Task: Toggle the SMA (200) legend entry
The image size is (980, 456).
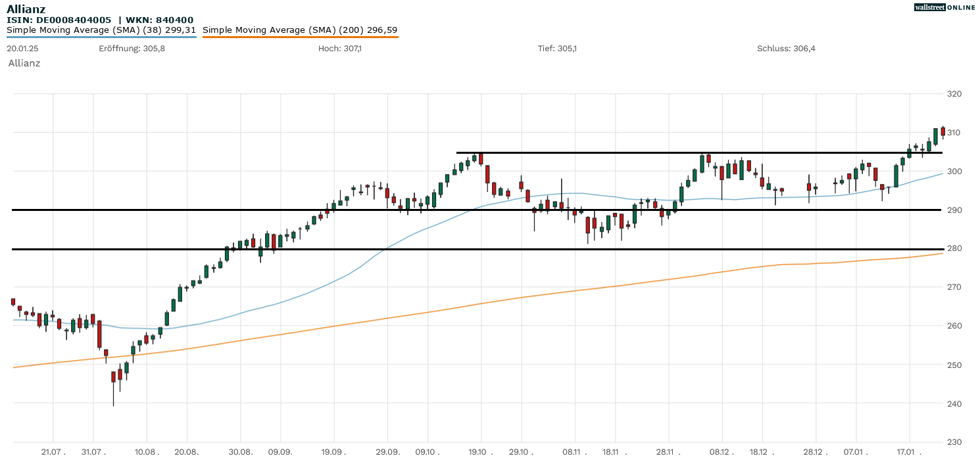Action: (300, 30)
